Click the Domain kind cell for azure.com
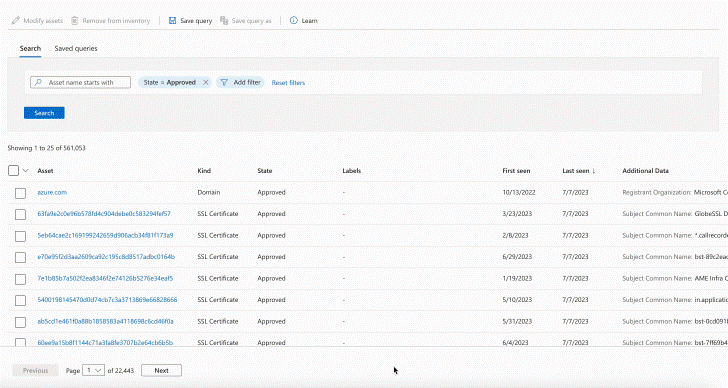728x388 pixels. click(209, 192)
